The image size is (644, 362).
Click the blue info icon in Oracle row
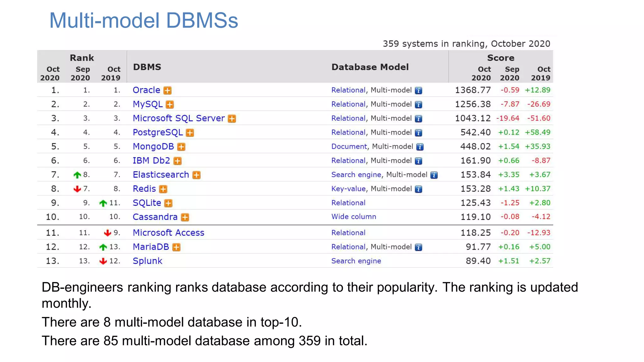tap(418, 90)
